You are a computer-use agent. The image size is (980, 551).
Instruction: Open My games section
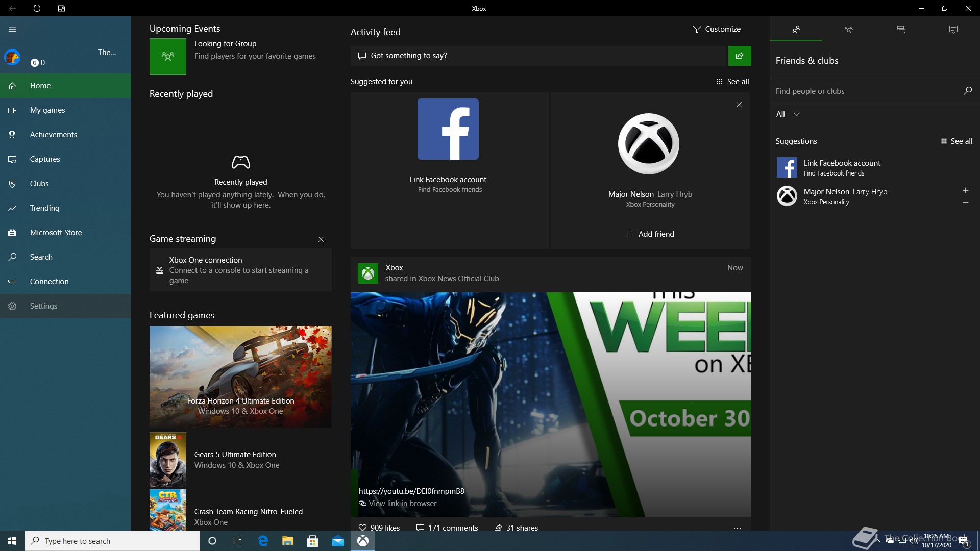[x=65, y=110]
